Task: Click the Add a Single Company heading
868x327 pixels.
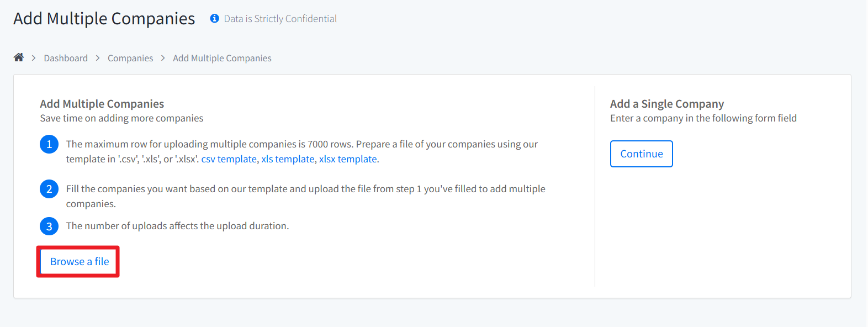Action: pyautogui.click(x=666, y=104)
